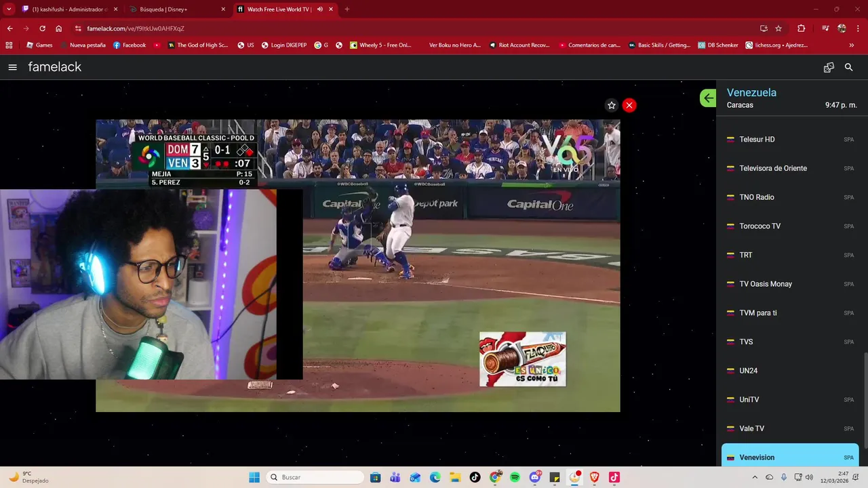Open Windows Start menu
The width and height of the screenshot is (868, 488).
click(x=254, y=477)
